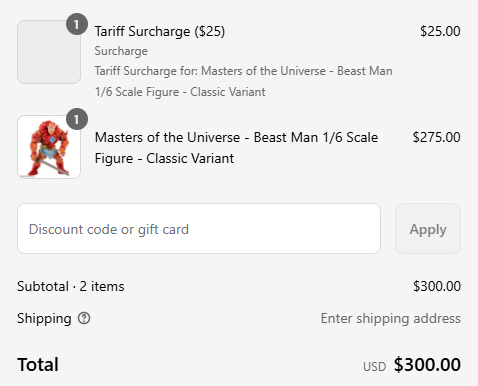Screen dimensions: 478x386
Task: Click the Shipping help question mark icon
Action: [84, 318]
